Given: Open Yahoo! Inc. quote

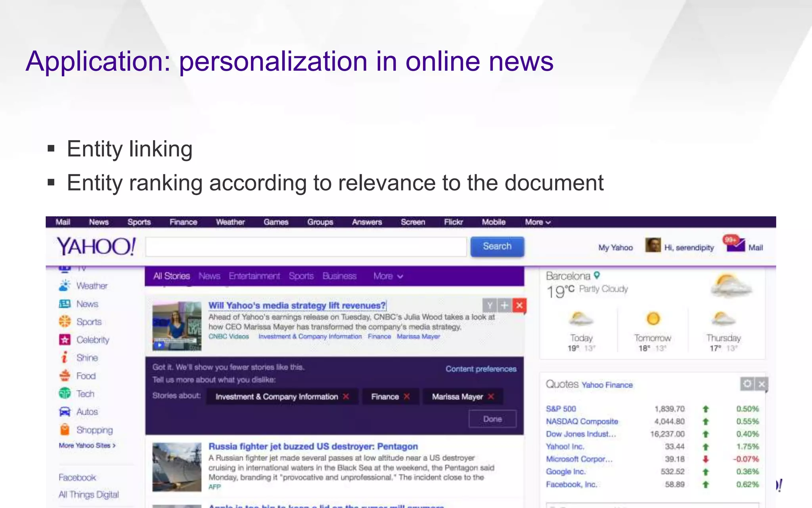Looking at the screenshot, I should [565, 446].
